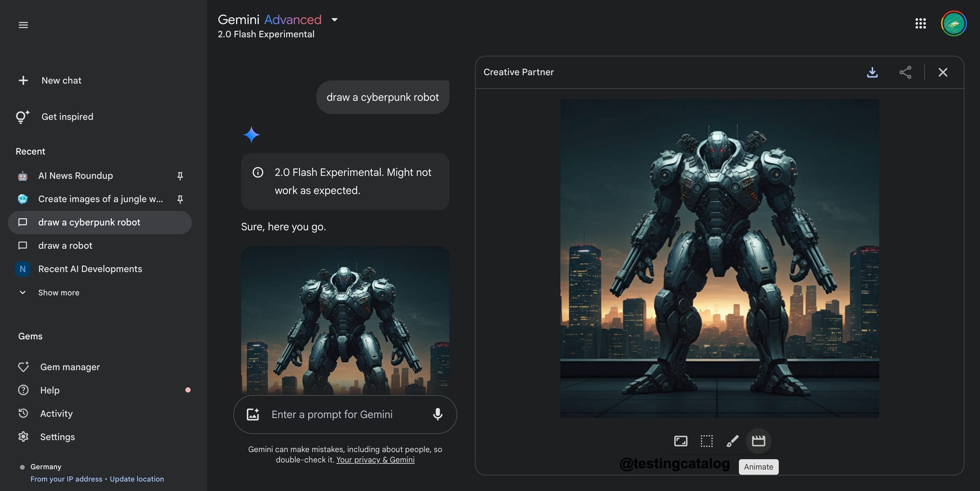Image resolution: width=980 pixels, height=491 pixels.
Task: Click the Enter a prompt for Gemini field
Action: click(345, 415)
